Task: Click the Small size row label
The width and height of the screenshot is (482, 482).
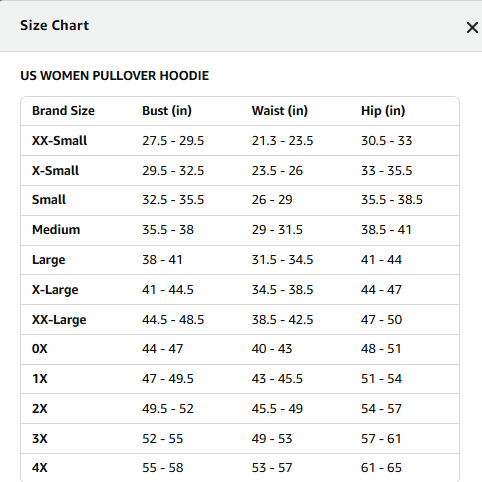Action: click(x=49, y=200)
